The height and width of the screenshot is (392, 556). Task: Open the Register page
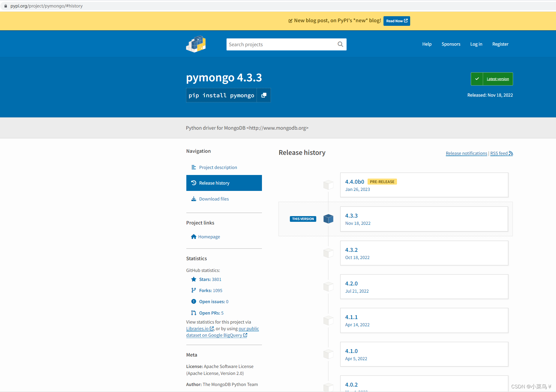pyautogui.click(x=500, y=44)
